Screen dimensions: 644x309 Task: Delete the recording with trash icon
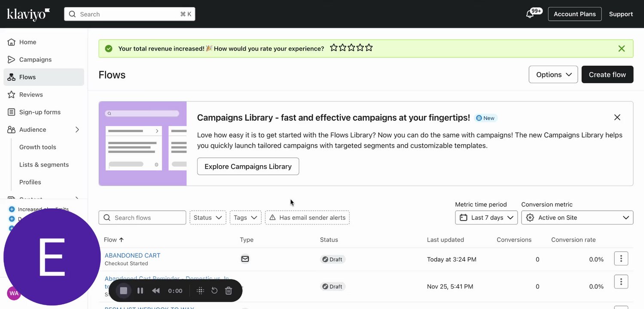[229, 291]
